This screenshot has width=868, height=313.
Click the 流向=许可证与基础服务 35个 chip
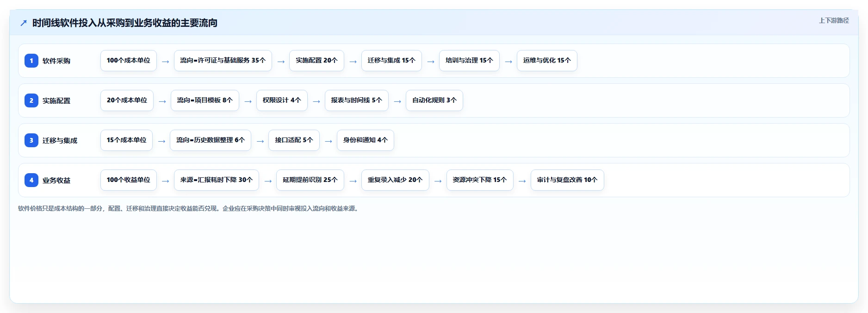[x=223, y=61]
